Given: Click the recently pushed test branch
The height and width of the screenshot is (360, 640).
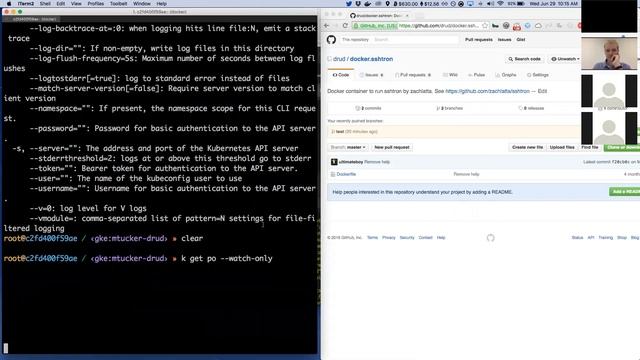Looking at the screenshot, I should [x=340, y=132].
